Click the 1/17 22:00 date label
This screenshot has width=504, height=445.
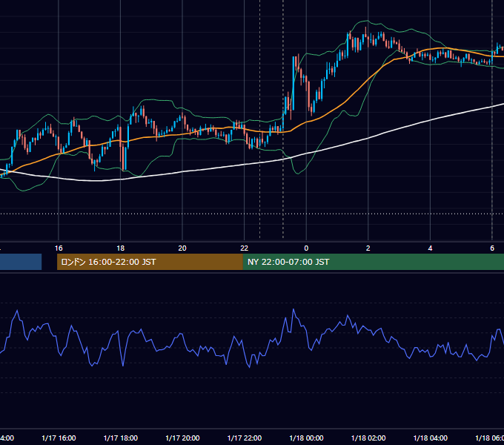[245, 438]
